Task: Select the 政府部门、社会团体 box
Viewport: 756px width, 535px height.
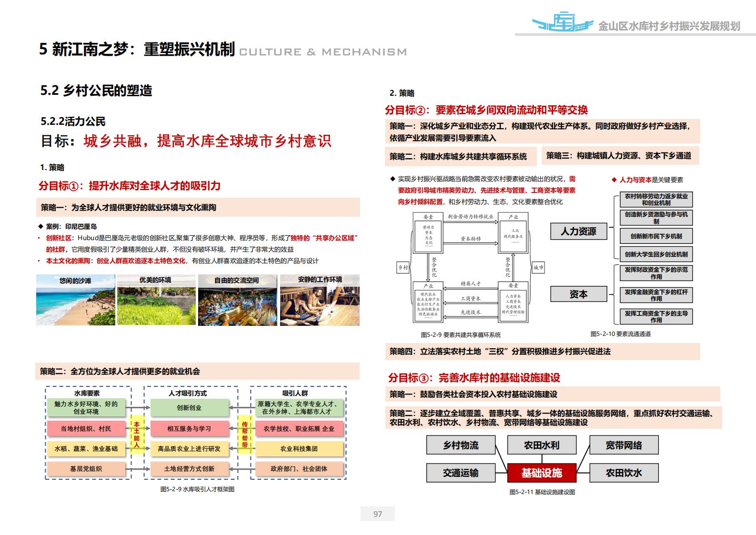Action: pyautogui.click(x=300, y=469)
